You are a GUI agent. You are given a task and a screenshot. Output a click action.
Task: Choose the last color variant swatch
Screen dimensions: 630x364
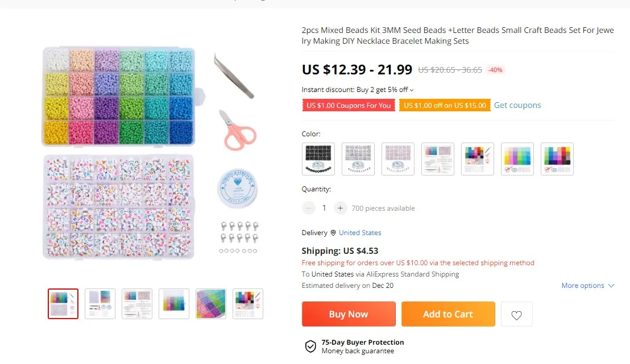click(557, 159)
